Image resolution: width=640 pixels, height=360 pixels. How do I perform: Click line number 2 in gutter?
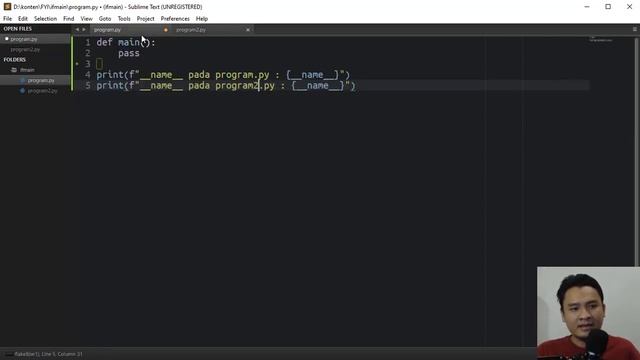coord(87,53)
